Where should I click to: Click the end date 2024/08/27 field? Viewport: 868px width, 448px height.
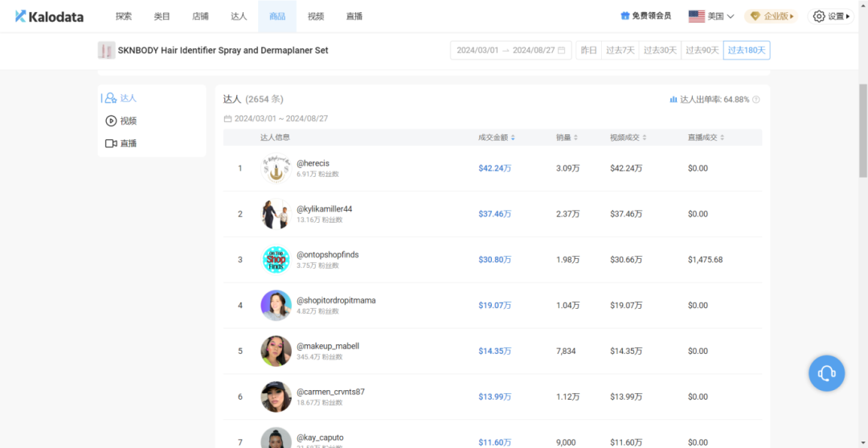point(534,51)
